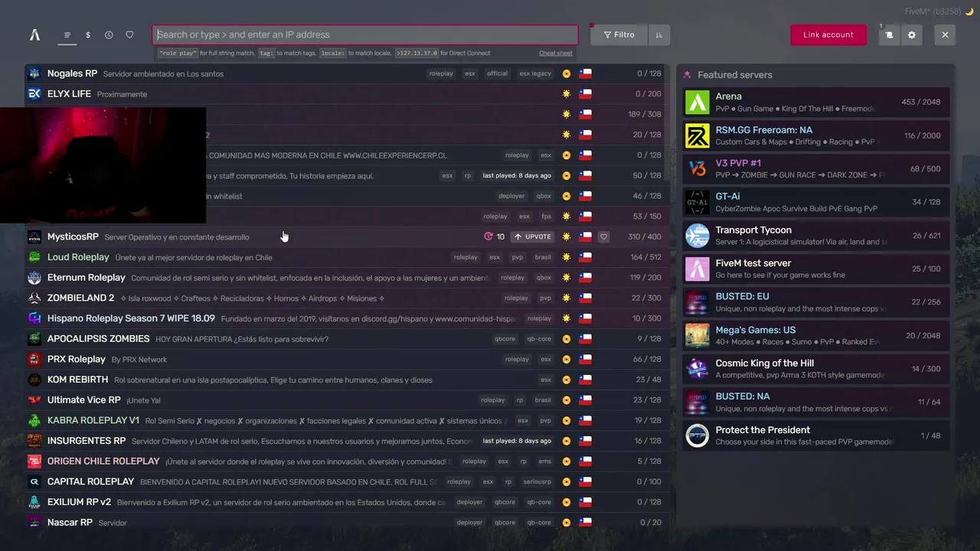Open the sort order dropdown
The height and width of the screenshot is (551, 980).
pos(658,34)
